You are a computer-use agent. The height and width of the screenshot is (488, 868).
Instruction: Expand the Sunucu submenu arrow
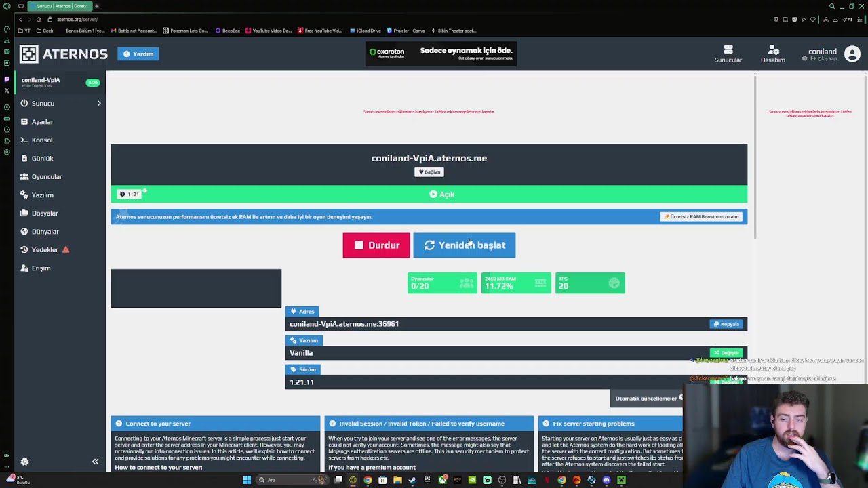[x=99, y=103]
